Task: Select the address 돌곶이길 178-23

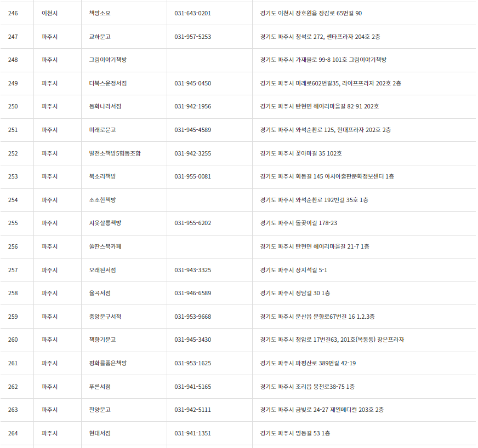Action: [298, 223]
